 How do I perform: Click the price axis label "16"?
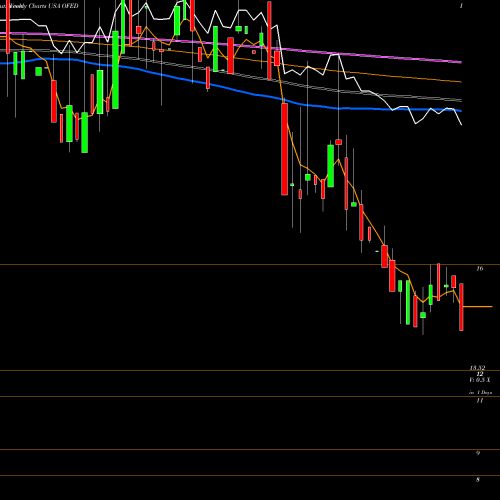(479, 268)
